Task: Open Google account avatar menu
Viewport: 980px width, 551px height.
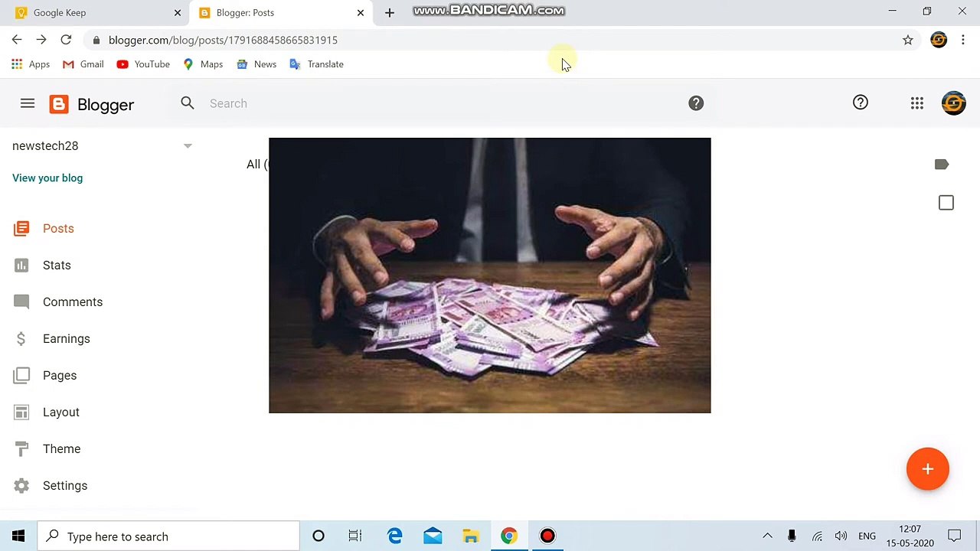Action: click(954, 103)
